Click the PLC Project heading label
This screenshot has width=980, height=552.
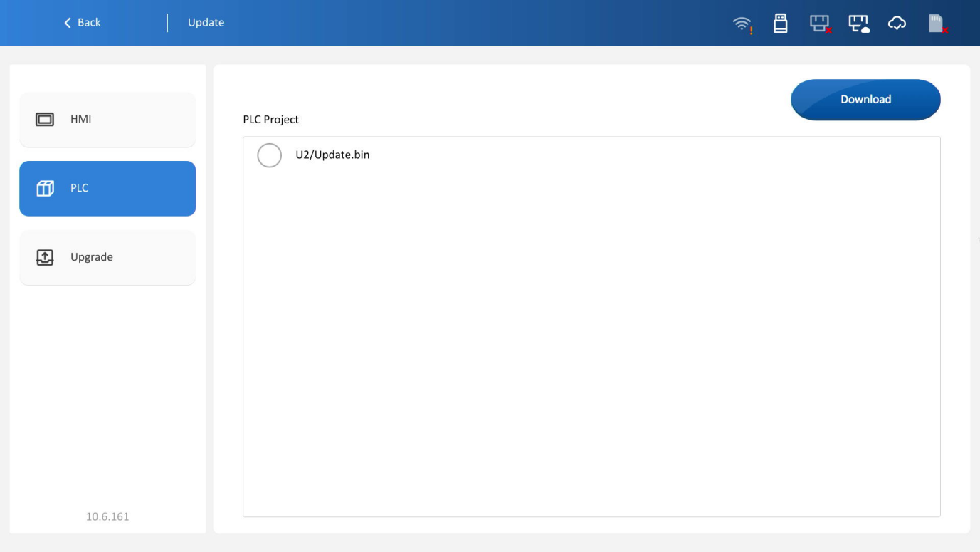(x=271, y=120)
